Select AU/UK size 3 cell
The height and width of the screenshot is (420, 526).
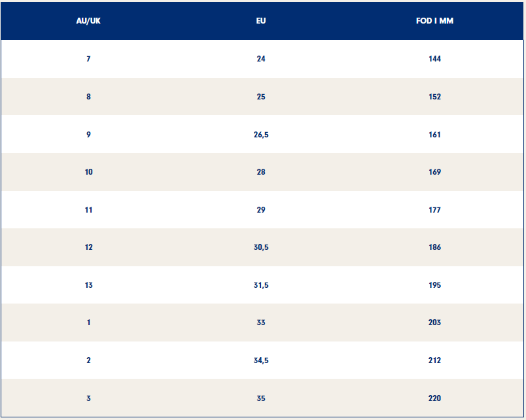pos(88,398)
